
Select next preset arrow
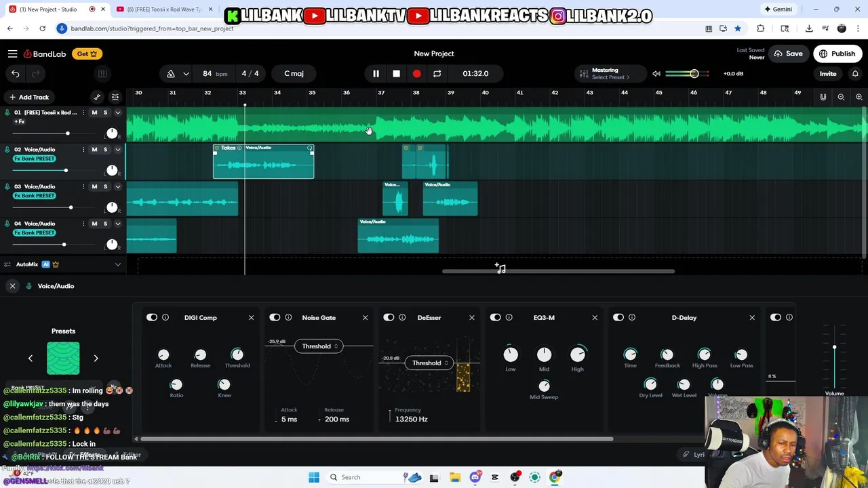[x=96, y=358]
